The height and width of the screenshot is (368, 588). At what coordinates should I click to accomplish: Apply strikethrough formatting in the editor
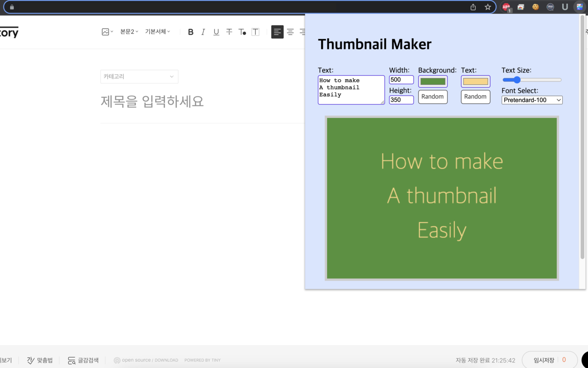229,32
